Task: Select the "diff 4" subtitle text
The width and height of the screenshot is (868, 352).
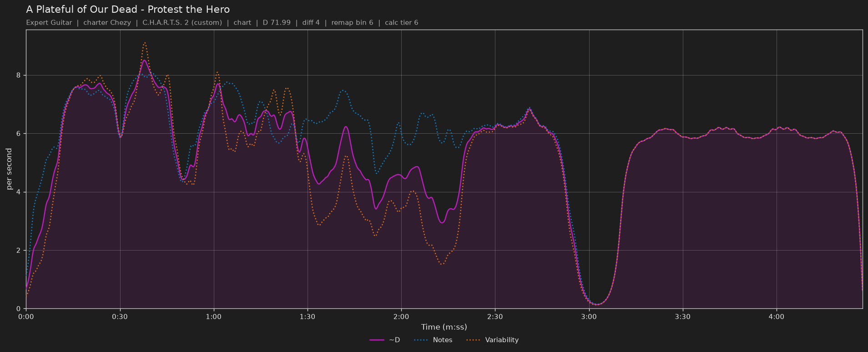Action: coord(311,23)
